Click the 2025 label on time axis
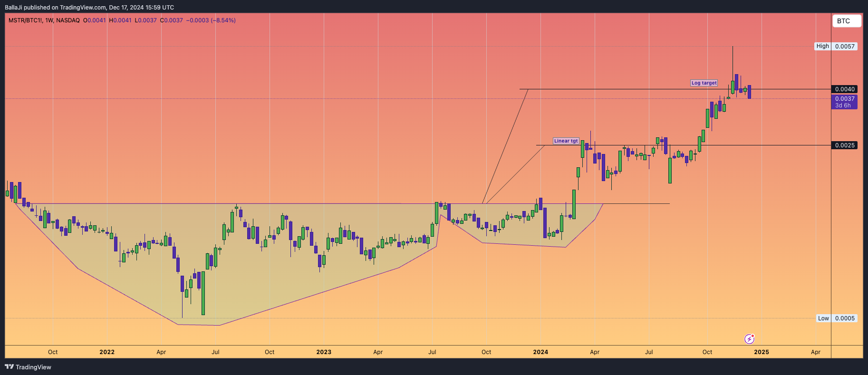This screenshot has width=868, height=375. point(762,352)
